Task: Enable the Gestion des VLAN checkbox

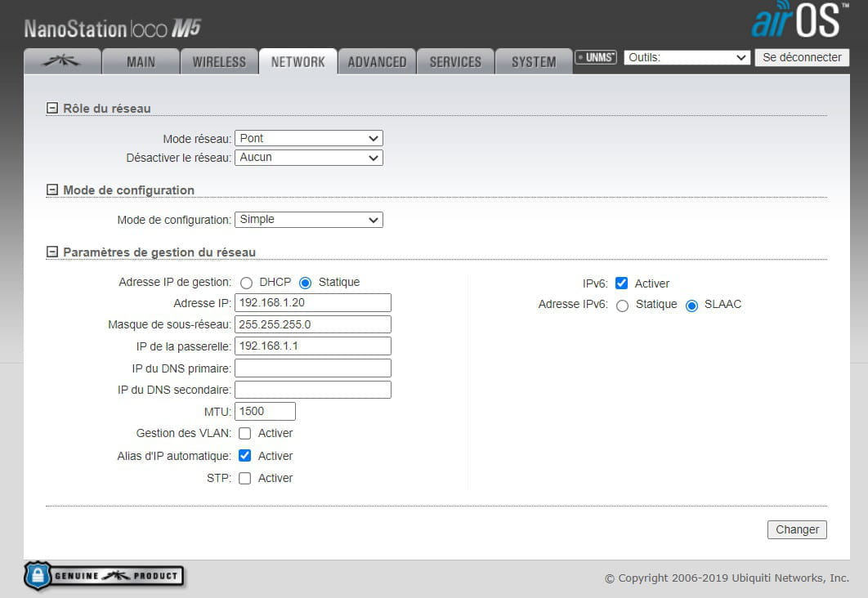Action: click(x=244, y=433)
